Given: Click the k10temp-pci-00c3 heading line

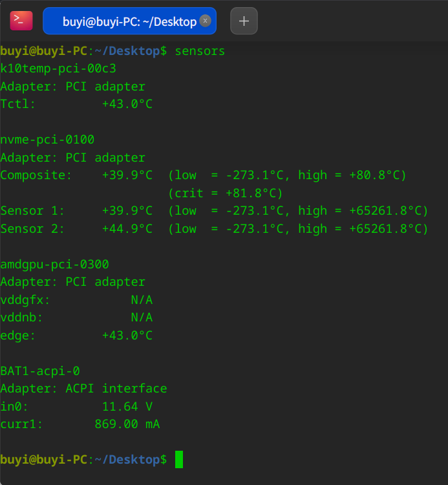Looking at the screenshot, I should [x=58, y=69].
